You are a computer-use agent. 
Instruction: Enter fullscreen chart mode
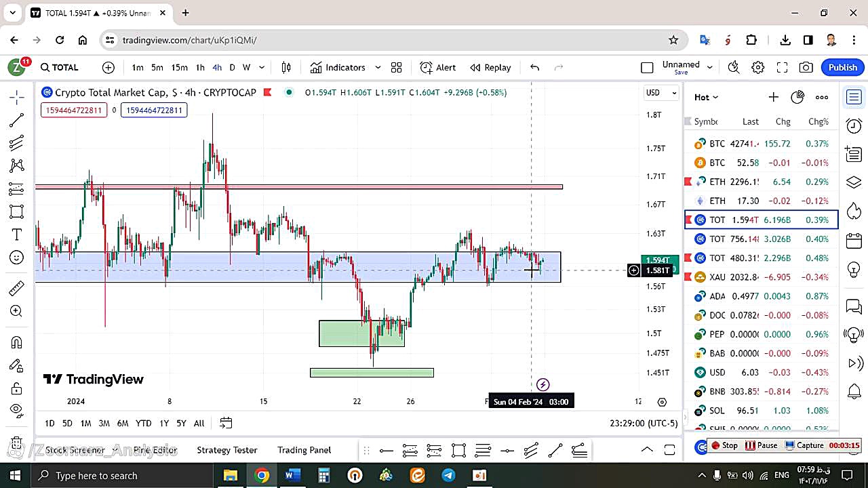782,67
